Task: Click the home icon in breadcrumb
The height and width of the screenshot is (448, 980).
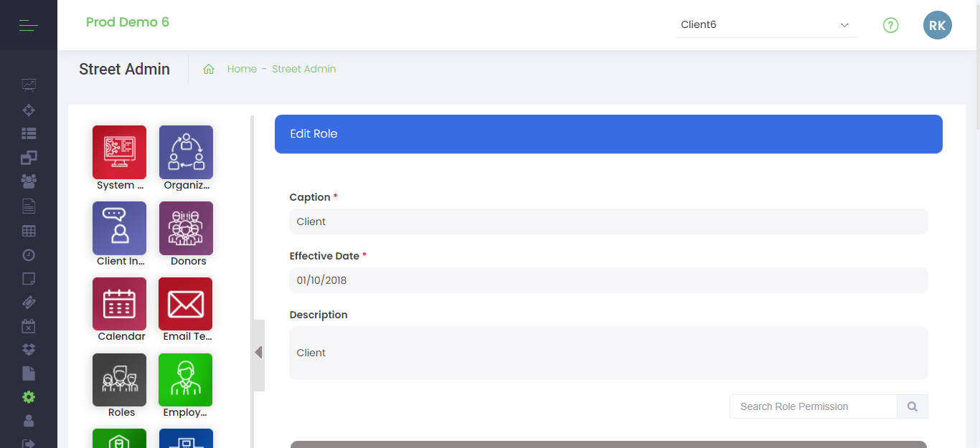Action: 209,69
